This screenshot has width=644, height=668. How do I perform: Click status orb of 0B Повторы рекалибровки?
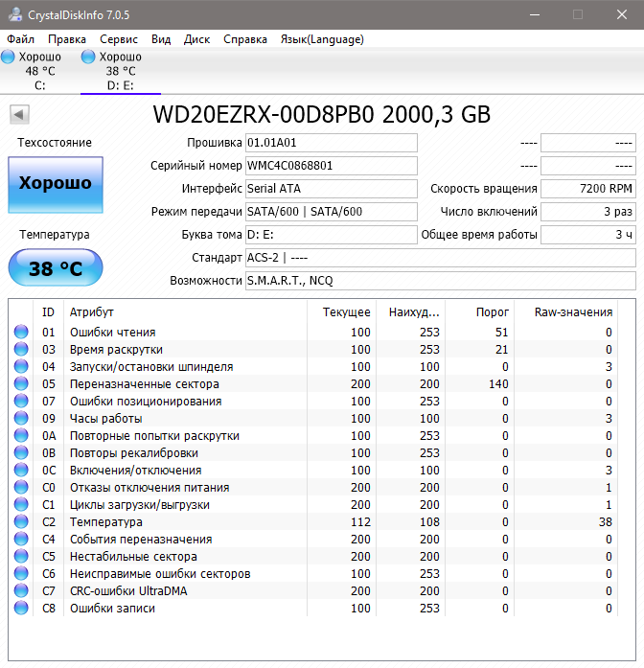[x=21, y=453]
